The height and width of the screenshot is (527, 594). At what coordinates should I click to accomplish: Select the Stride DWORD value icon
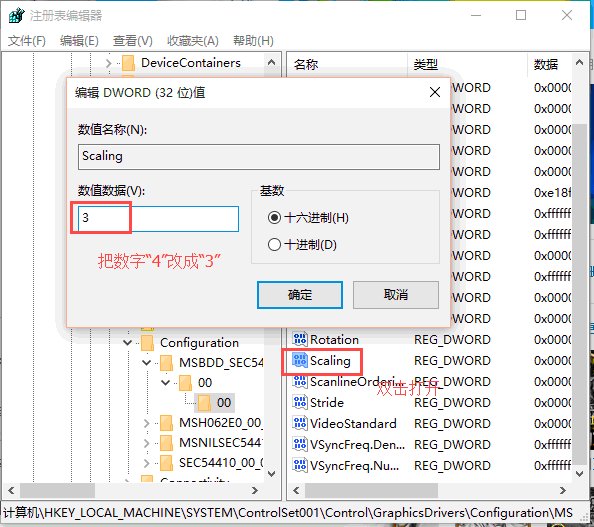click(300, 402)
